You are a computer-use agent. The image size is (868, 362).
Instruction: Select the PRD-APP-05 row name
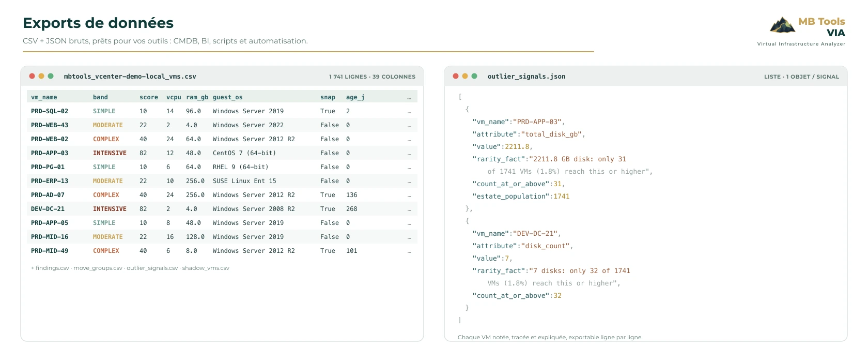pyautogui.click(x=50, y=223)
